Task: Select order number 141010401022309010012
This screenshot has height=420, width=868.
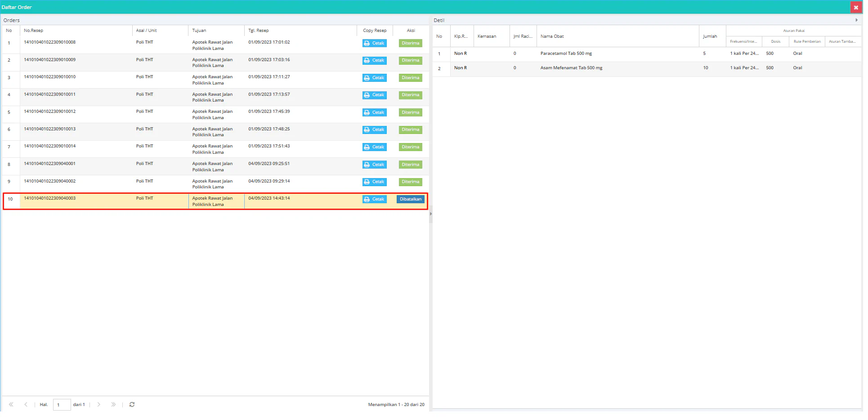Action: tap(49, 112)
